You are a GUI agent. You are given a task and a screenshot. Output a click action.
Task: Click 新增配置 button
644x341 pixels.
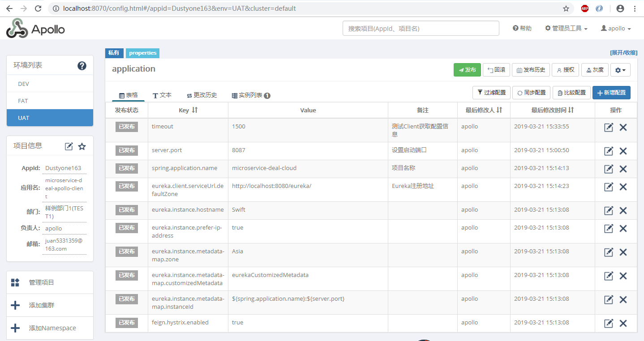611,93
